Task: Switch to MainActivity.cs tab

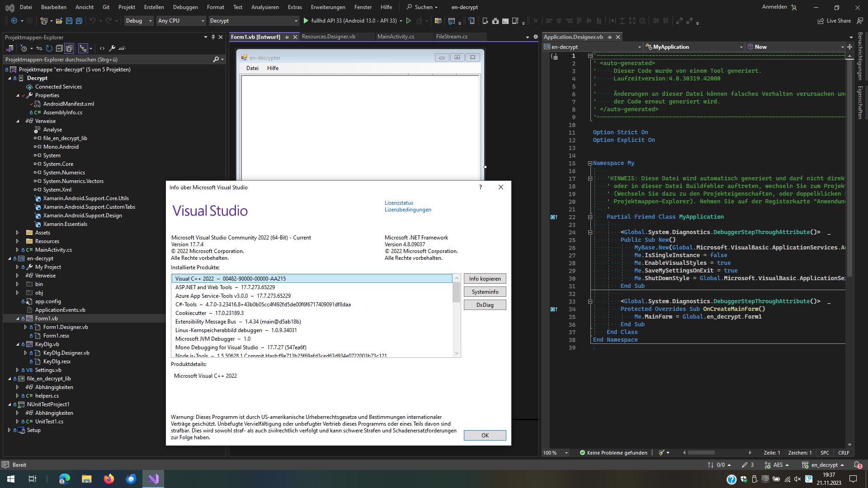Action: coord(396,37)
